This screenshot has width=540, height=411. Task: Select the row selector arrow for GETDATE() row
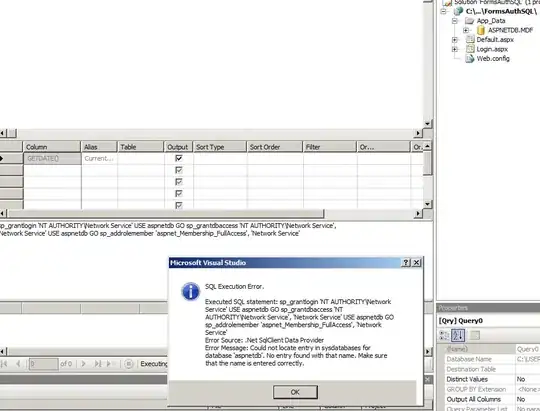[11, 158]
